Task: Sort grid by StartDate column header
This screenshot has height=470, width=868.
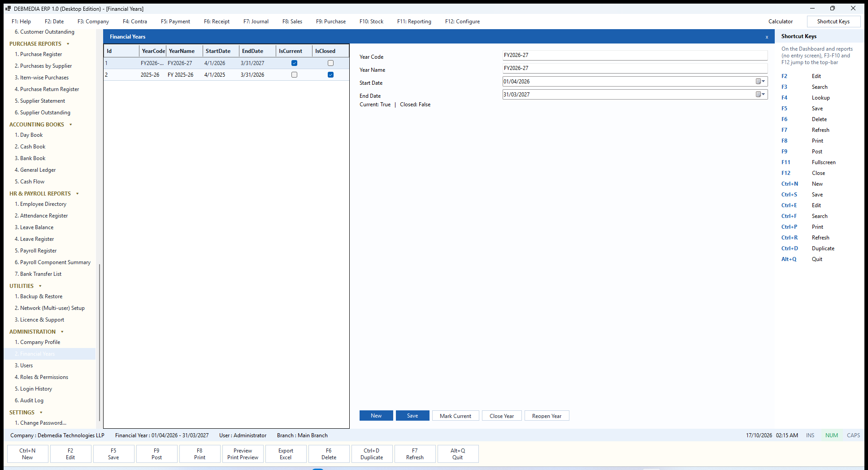Action: tap(221, 51)
